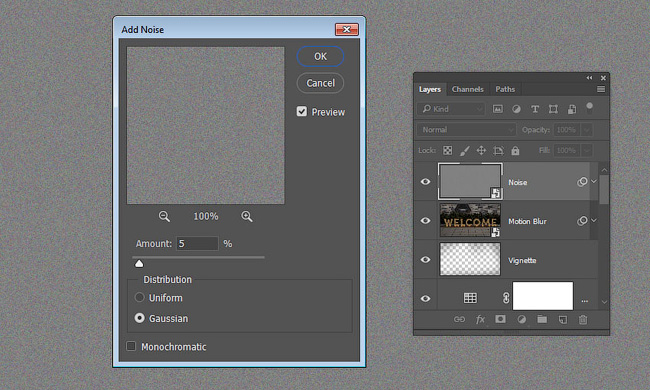
Task: Create new group folder icon
Action: [x=542, y=319]
